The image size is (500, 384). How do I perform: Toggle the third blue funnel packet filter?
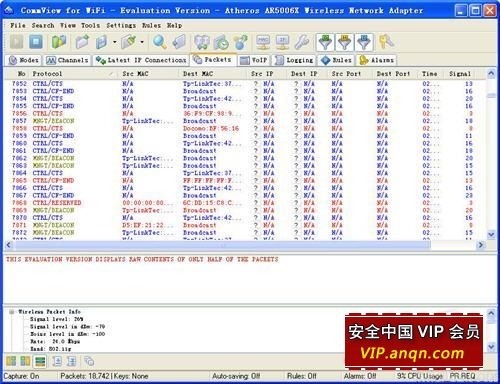364,42
